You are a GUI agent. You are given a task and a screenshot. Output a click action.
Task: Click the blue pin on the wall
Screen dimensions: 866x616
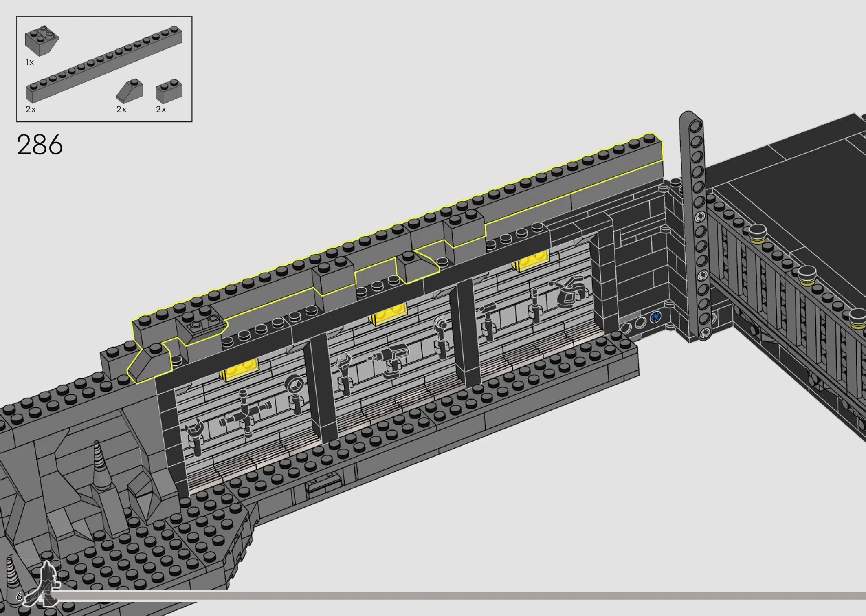(655, 317)
